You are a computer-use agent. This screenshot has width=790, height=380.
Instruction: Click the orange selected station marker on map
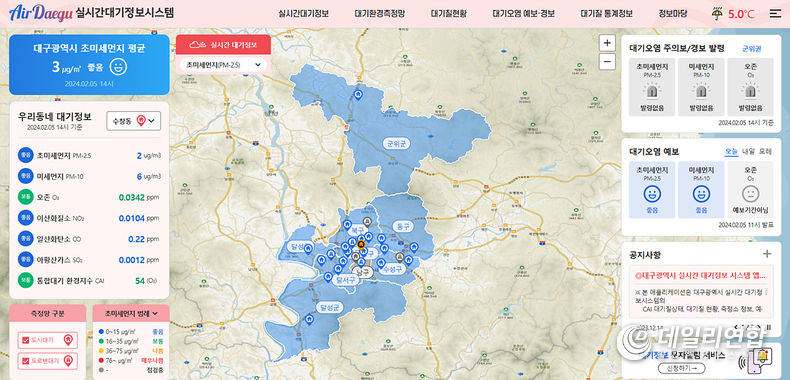(361, 245)
